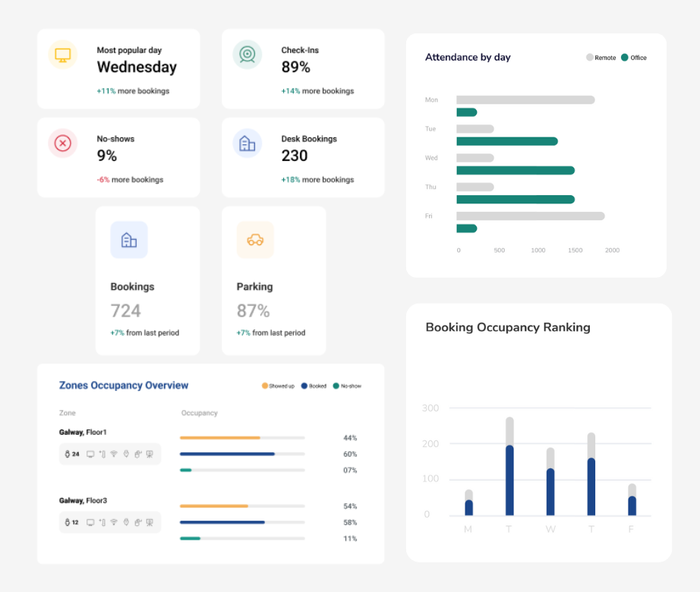This screenshot has width=700, height=592.
Task: Toggle the Booked legend item
Action: point(314,386)
